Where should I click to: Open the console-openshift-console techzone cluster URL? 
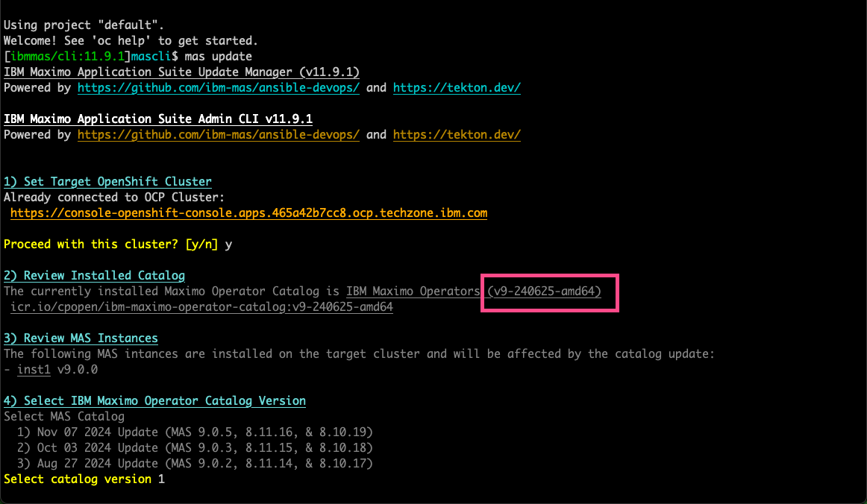pyautogui.click(x=248, y=213)
